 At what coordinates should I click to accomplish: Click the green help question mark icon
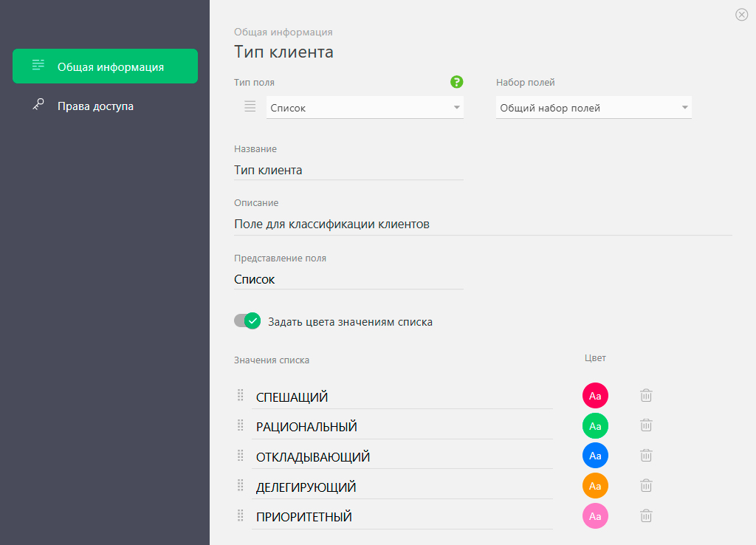click(457, 82)
